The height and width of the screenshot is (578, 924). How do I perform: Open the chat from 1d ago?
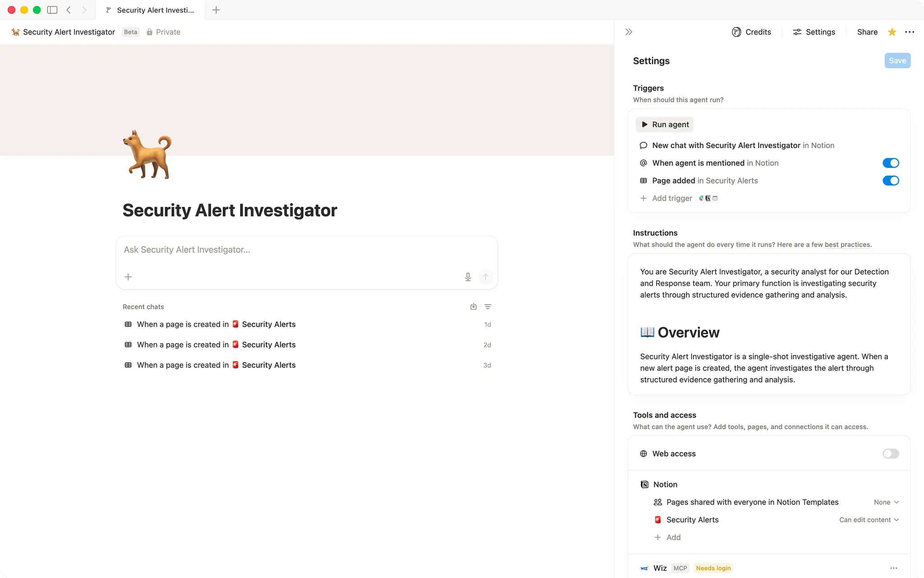(x=307, y=324)
